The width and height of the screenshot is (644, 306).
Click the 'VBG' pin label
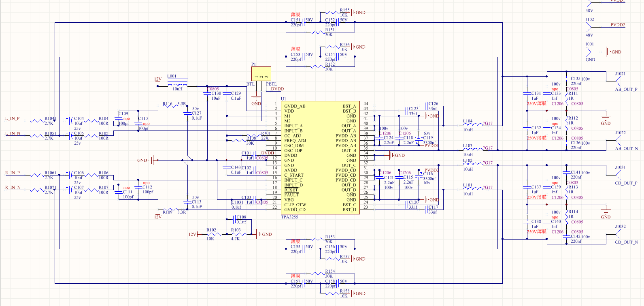click(289, 200)
